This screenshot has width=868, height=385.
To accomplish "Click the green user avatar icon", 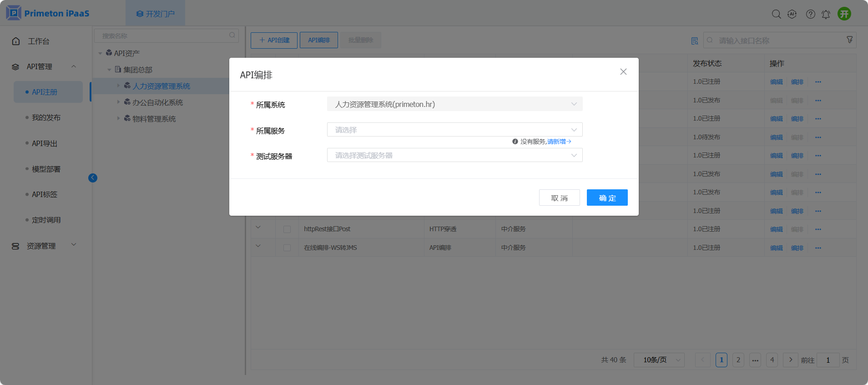I will click(x=844, y=14).
